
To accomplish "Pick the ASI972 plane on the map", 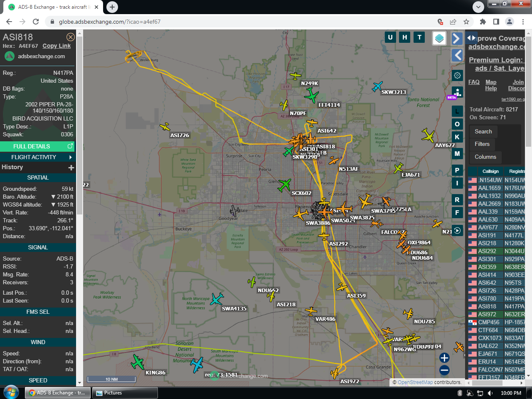I will (x=335, y=373).
